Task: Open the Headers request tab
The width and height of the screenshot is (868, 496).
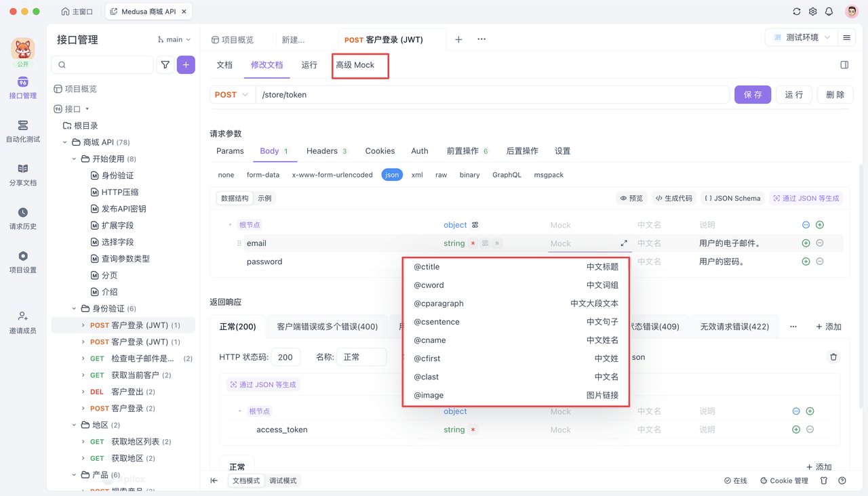Action: (327, 151)
